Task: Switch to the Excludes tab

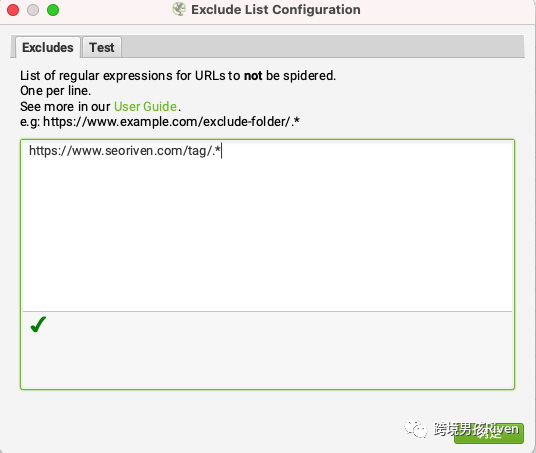Action: (x=48, y=47)
